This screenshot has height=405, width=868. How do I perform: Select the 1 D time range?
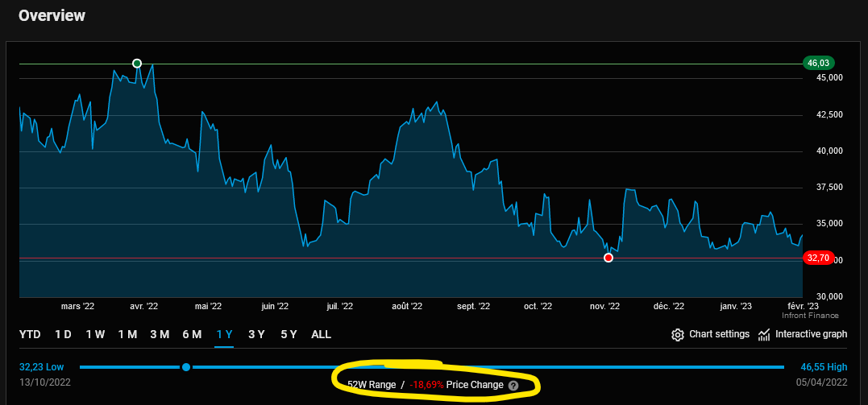pyautogui.click(x=63, y=334)
